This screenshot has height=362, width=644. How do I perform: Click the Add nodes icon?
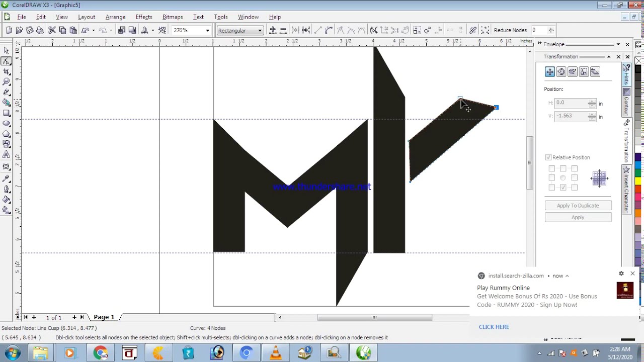pyautogui.click(x=273, y=30)
